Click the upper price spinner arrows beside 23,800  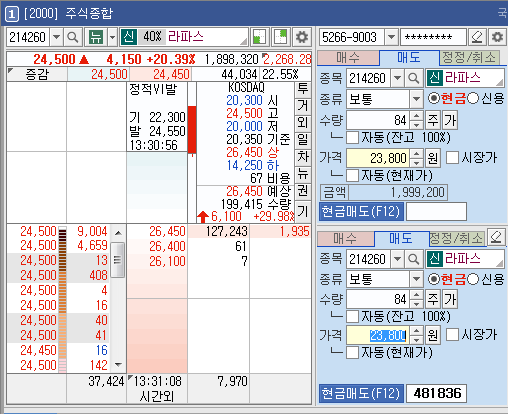coord(416,158)
